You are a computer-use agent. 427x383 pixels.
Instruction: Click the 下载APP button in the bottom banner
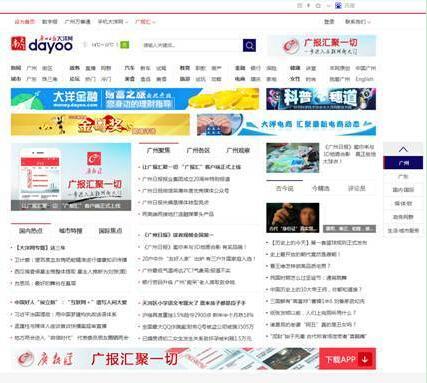click(x=347, y=359)
